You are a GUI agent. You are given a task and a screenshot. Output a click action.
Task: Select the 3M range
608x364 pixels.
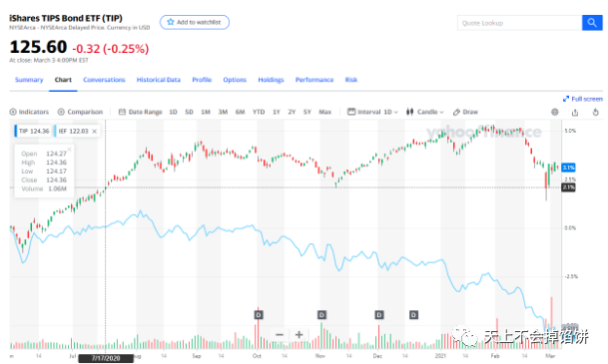pos(223,112)
